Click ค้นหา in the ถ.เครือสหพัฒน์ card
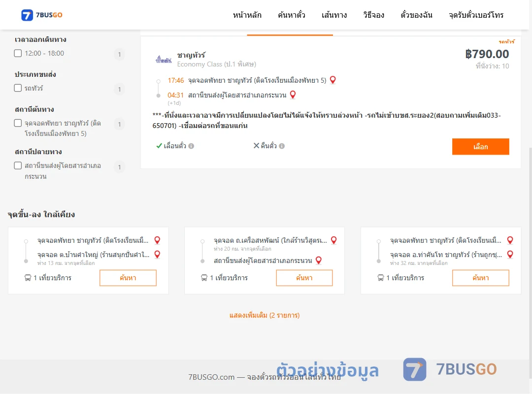The image size is (532, 394). 304,278
